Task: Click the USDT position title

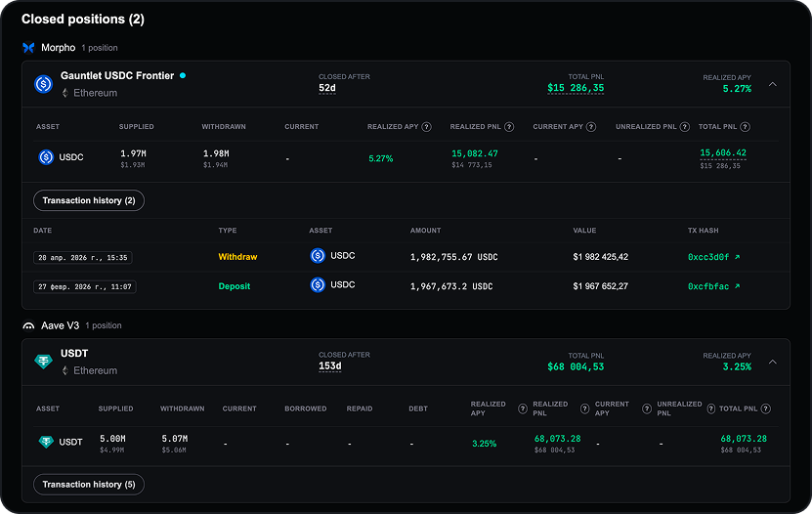Action: tap(74, 354)
